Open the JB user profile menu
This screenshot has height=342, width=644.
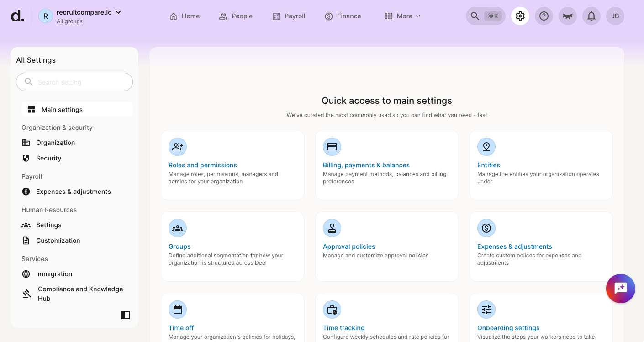pyautogui.click(x=615, y=16)
